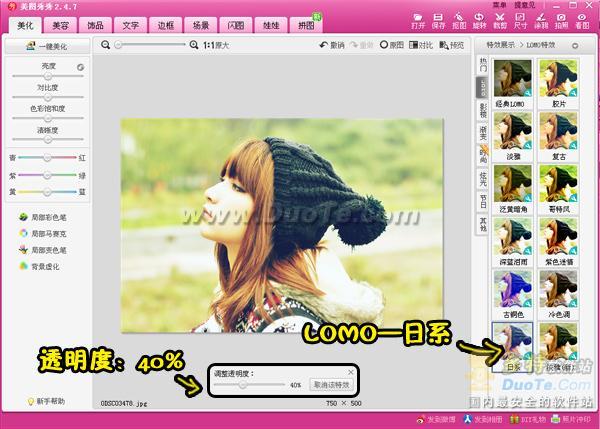Click the 黄-蓝 color balance slider
600x429 pixels.
pyautogui.click(x=47, y=192)
